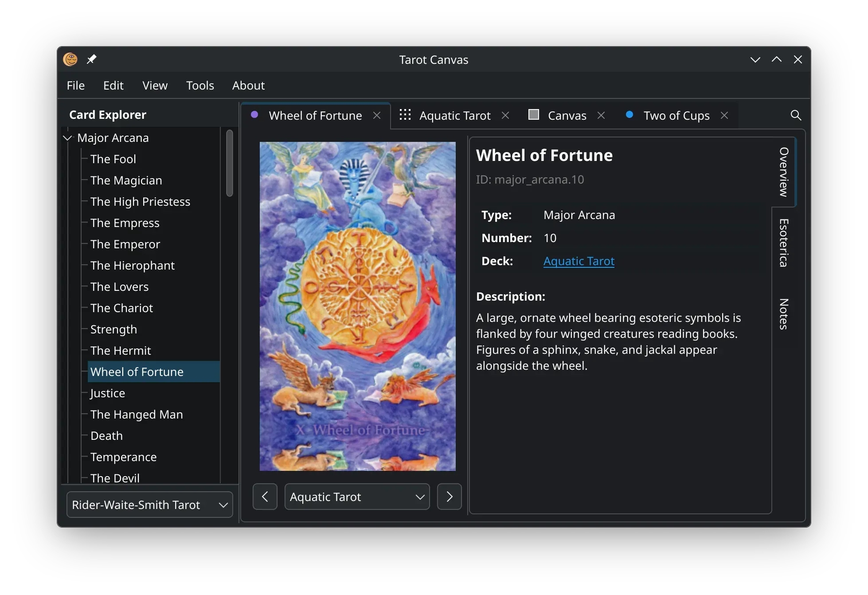Close the Aquatic Tarot tab
This screenshot has width=868, height=595.
[x=505, y=115]
